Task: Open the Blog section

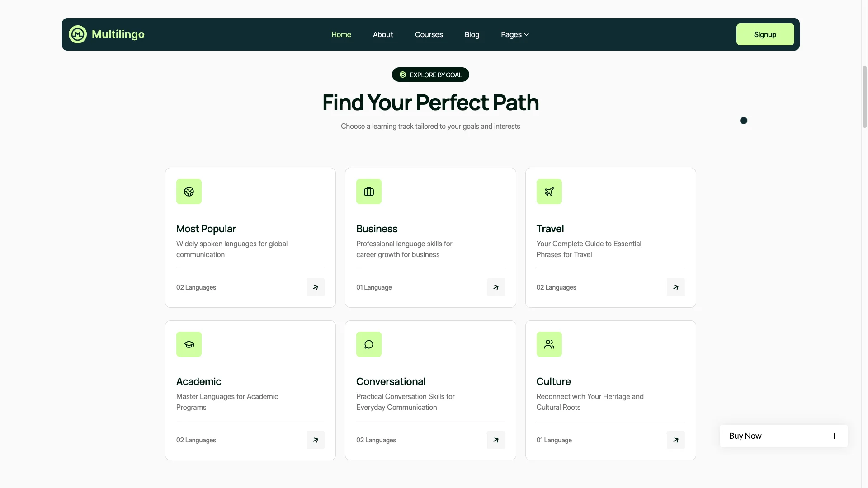Action: click(472, 34)
